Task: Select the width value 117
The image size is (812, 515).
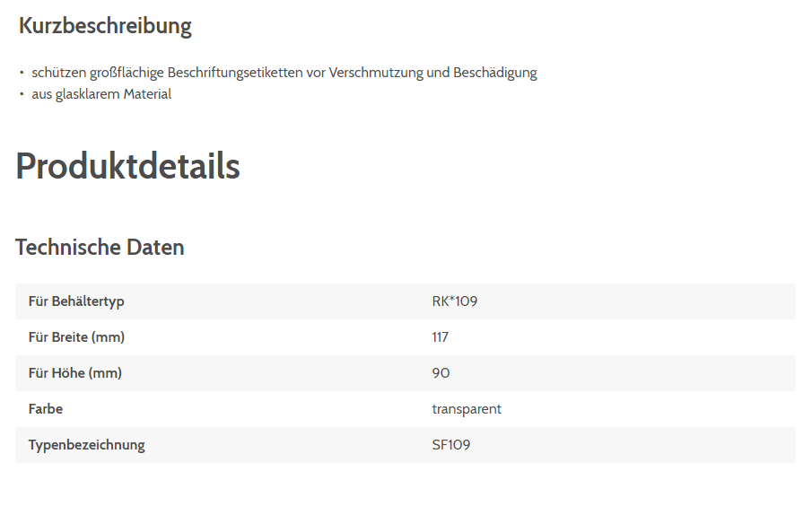Action: pyautogui.click(x=441, y=337)
